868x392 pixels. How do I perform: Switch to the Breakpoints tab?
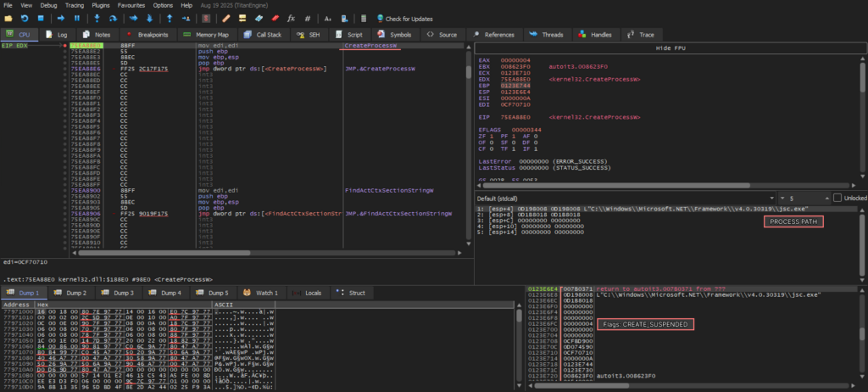point(147,35)
